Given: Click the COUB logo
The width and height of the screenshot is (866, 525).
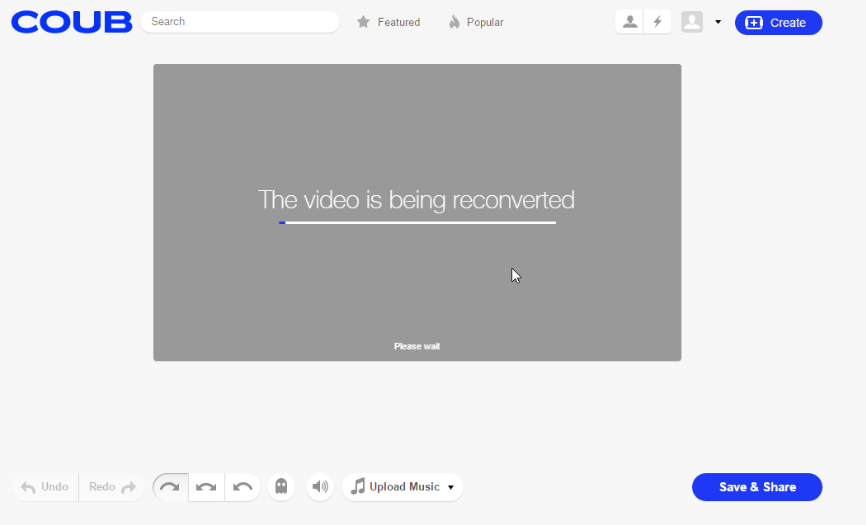Looking at the screenshot, I should pos(71,22).
